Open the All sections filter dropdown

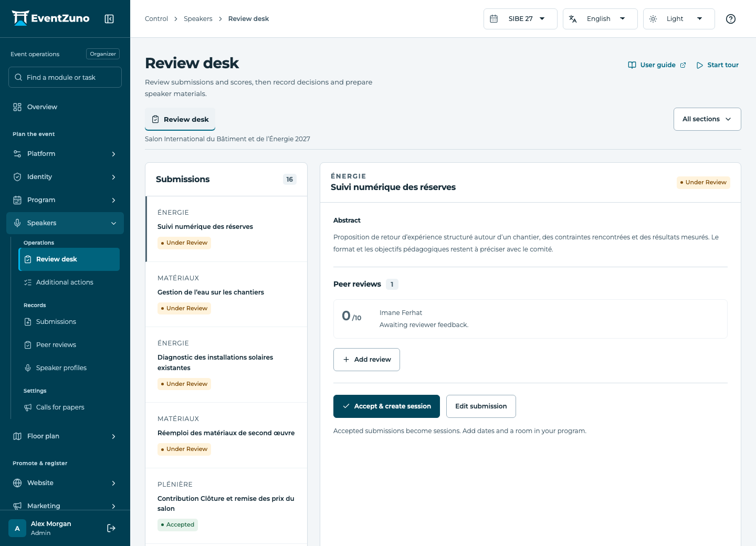707,119
